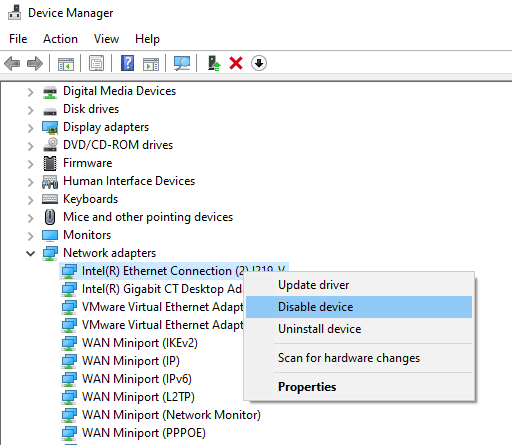
Task: Open the Action menu
Action: pos(60,39)
